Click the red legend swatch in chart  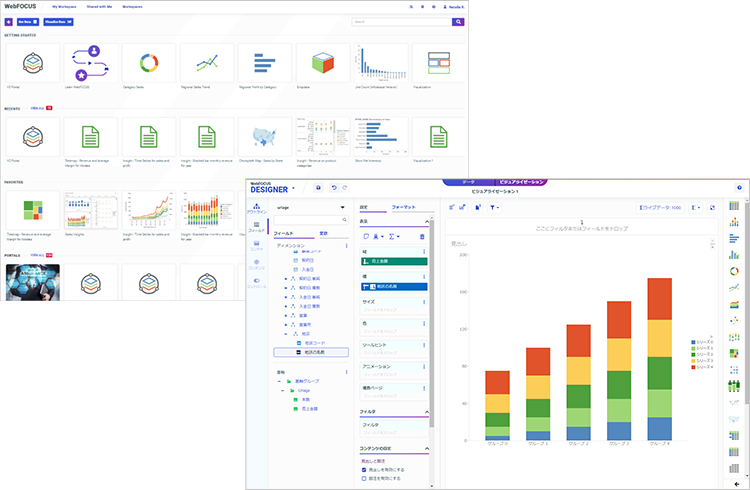click(694, 367)
